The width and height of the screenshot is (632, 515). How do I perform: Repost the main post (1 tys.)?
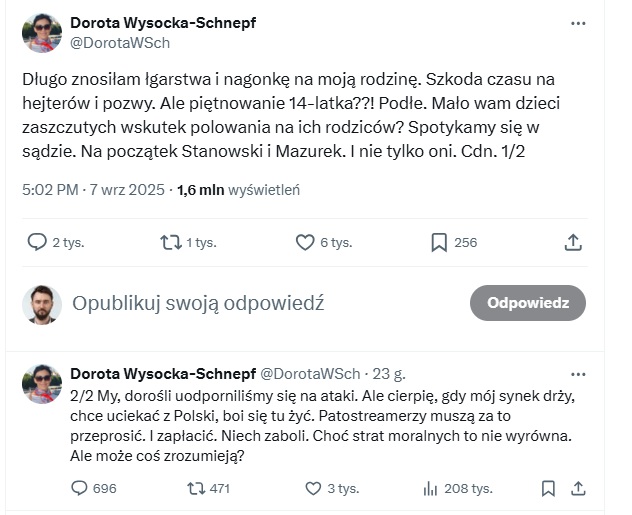coord(171,242)
